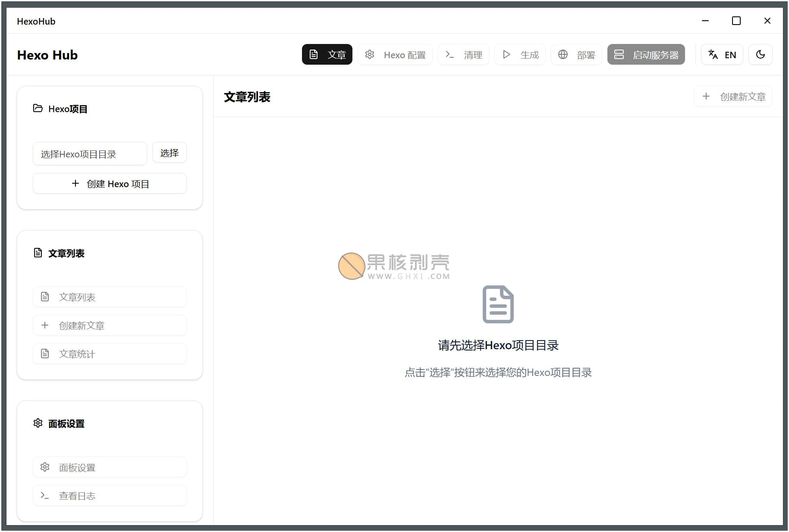The image size is (789, 532).
Task: Open 文章列表 in the sidebar
Action: pyautogui.click(x=110, y=297)
